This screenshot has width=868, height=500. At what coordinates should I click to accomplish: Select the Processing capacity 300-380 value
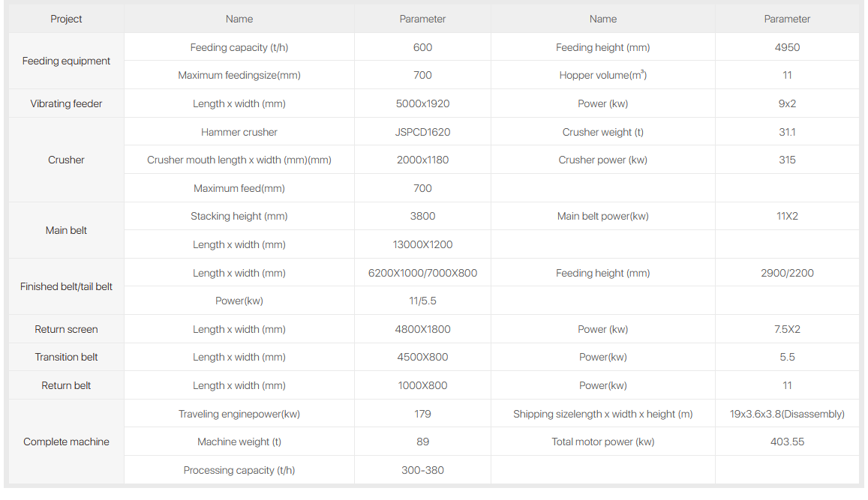(x=422, y=470)
